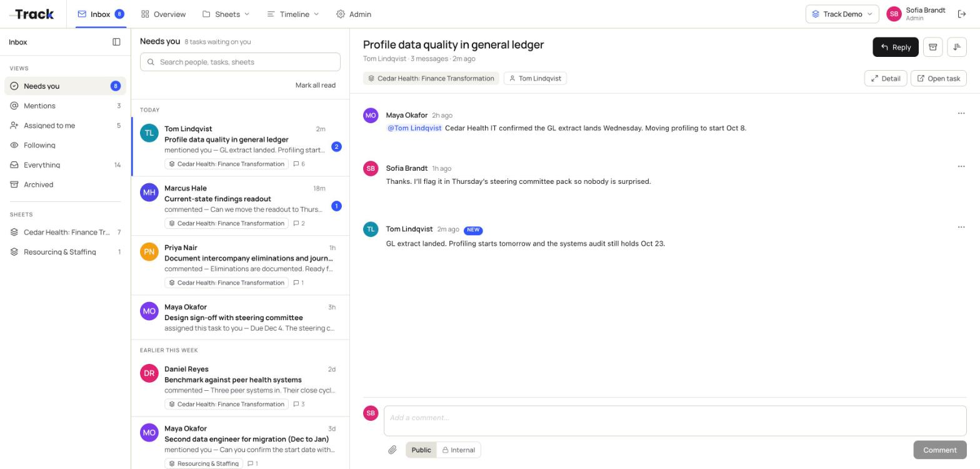Click the Open task button
The height and width of the screenshot is (469, 980).
[x=938, y=78]
